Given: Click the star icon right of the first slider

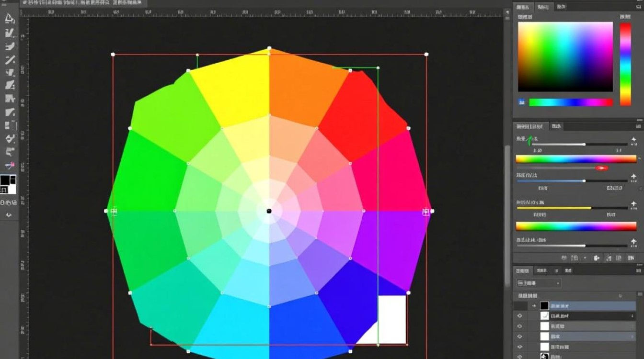Looking at the screenshot, I should point(633,141).
